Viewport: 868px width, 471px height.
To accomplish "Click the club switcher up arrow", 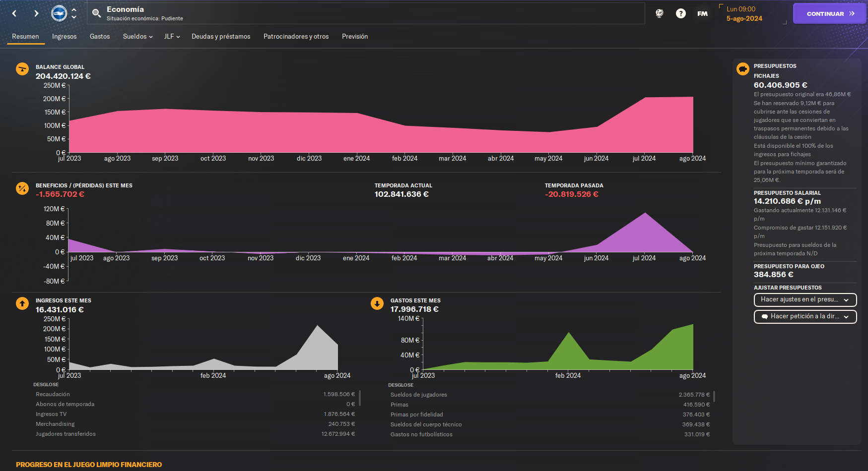I will [x=74, y=9].
